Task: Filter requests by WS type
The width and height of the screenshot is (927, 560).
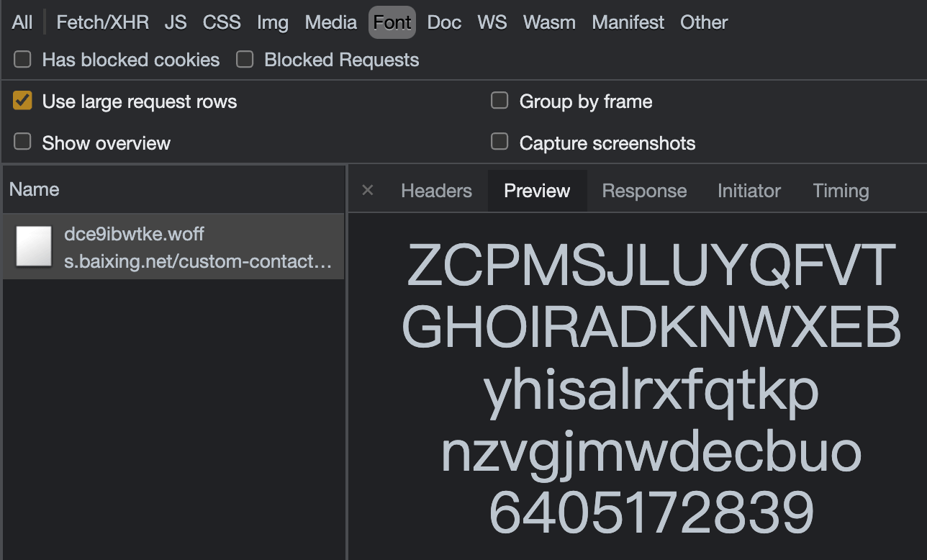Action: coord(492,22)
